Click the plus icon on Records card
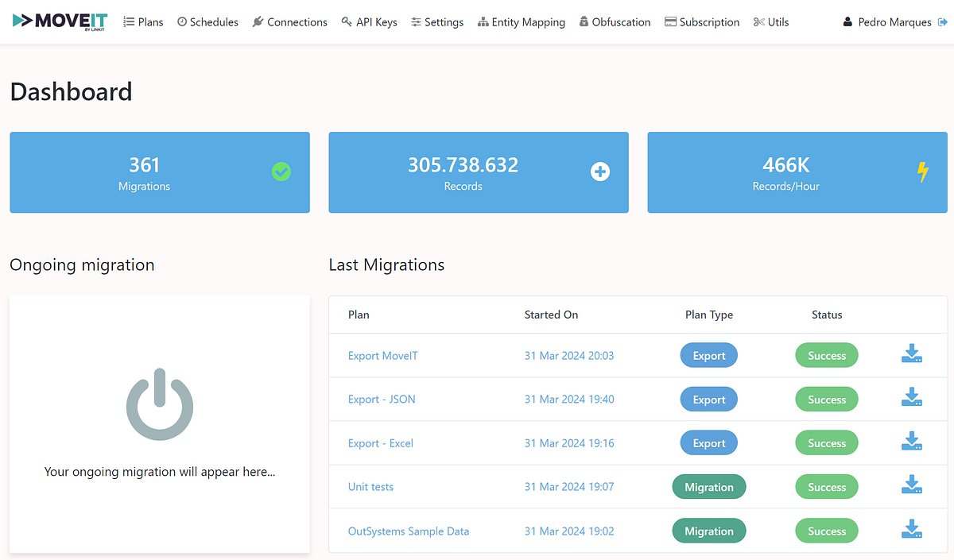 coord(600,172)
